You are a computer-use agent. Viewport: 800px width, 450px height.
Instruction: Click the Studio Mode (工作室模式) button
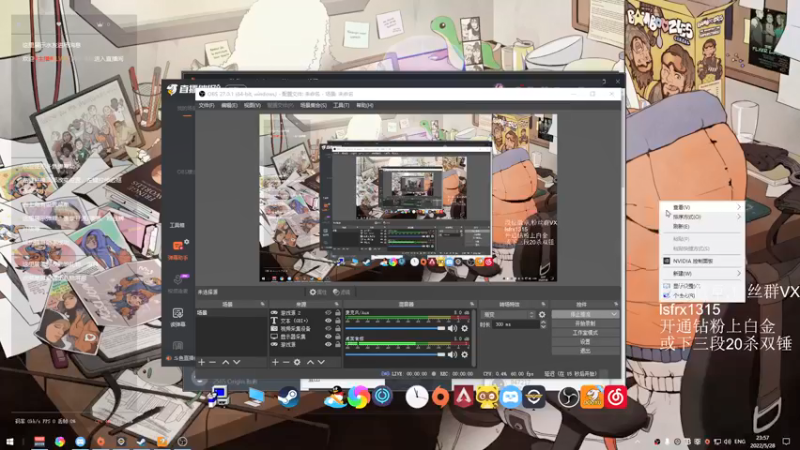tap(585, 333)
